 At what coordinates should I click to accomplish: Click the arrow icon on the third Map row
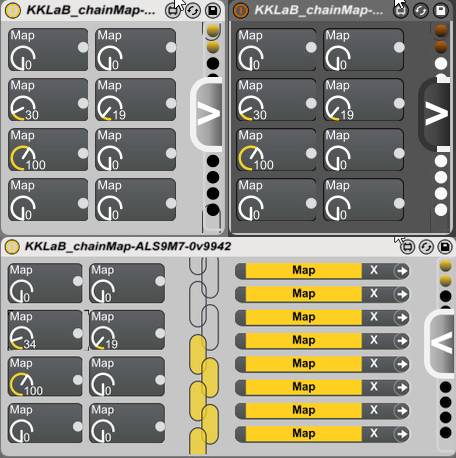(x=401, y=317)
